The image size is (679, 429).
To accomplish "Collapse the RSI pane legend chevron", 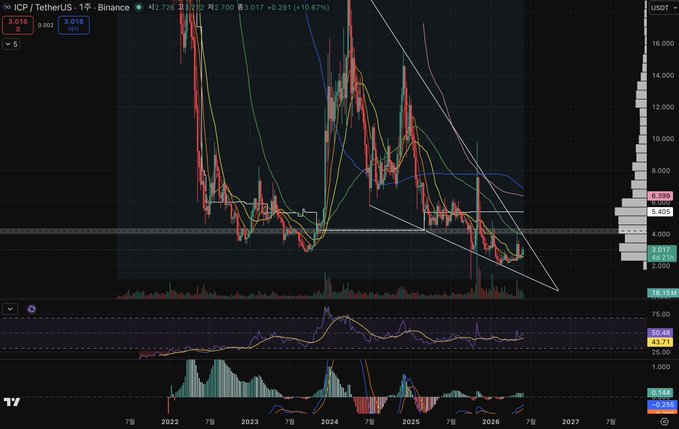I will click(10, 309).
